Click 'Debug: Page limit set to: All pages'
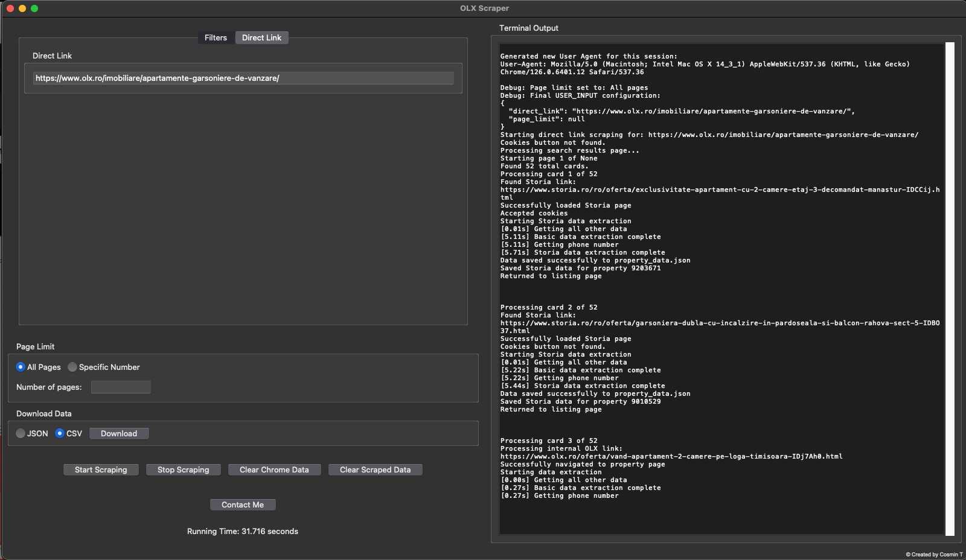This screenshot has height=560, width=966. [x=574, y=87]
